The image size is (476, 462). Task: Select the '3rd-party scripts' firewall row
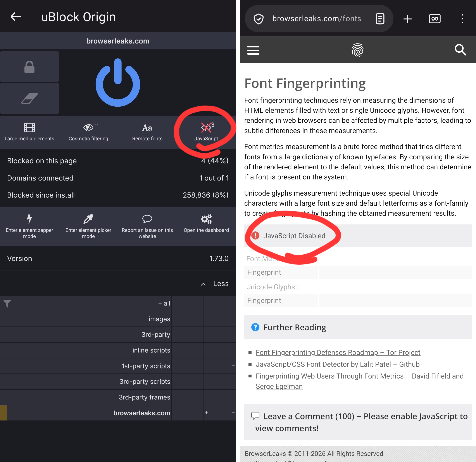tap(118, 382)
